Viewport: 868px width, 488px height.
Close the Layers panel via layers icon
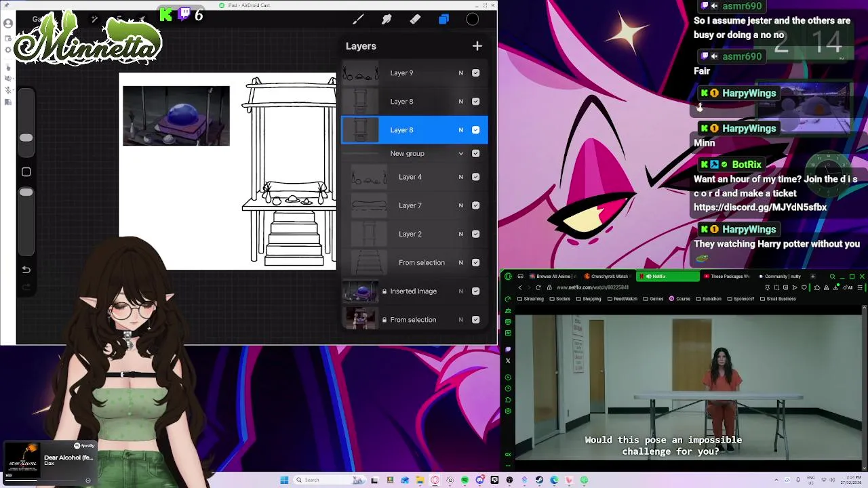pyautogui.click(x=443, y=20)
